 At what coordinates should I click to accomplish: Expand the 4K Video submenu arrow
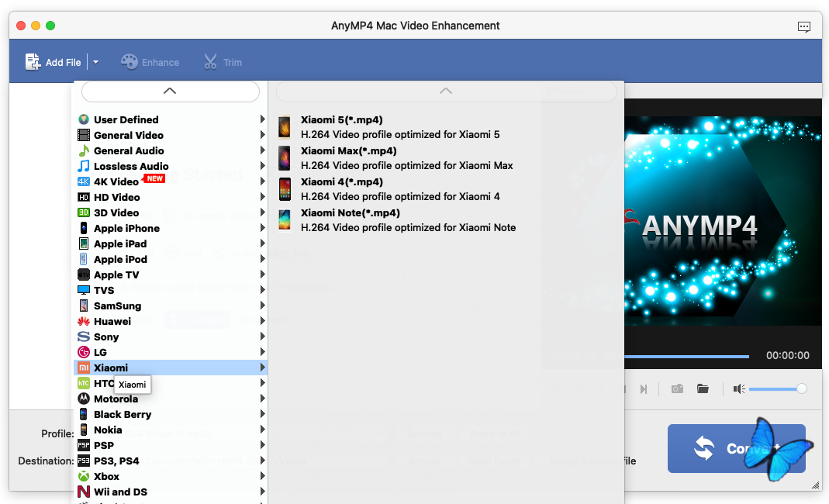point(262,181)
